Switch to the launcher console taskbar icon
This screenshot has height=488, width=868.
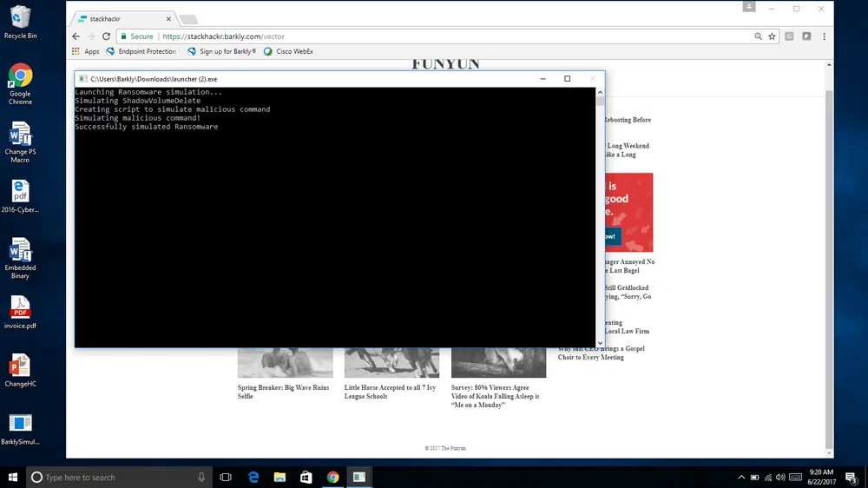coord(359,477)
